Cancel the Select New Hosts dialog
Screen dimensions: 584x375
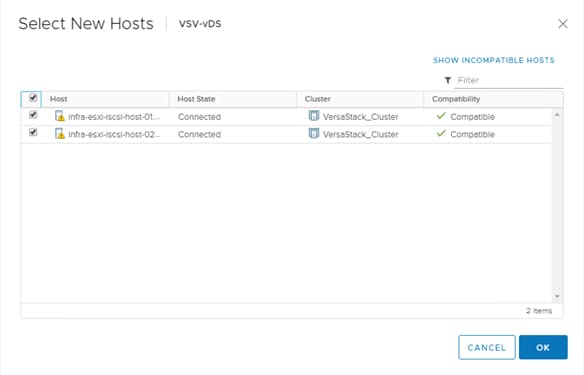click(487, 347)
